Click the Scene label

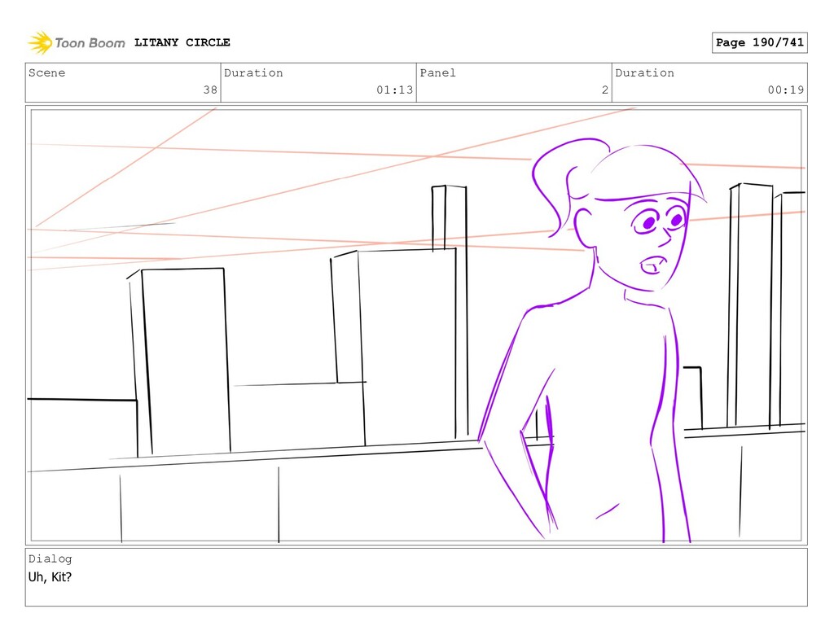coord(46,72)
